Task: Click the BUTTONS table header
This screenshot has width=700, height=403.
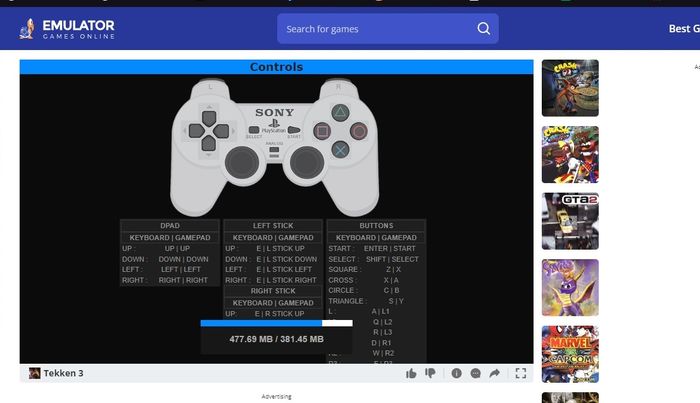Action: (x=376, y=225)
